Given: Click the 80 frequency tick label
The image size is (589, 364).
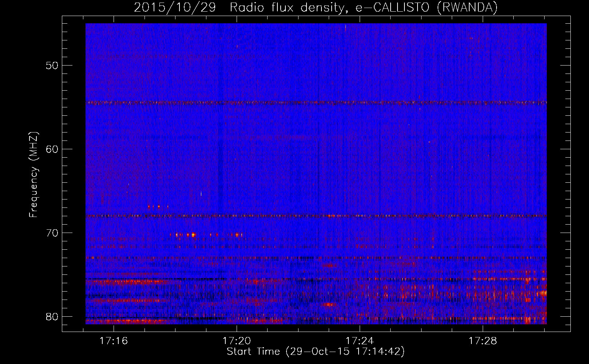Looking at the screenshot, I should coord(52,317).
